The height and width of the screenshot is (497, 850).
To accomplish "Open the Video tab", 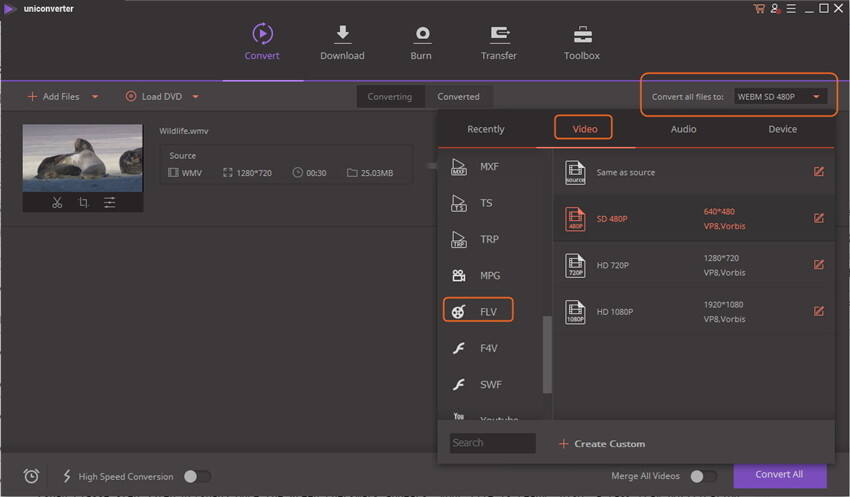I will (x=584, y=128).
